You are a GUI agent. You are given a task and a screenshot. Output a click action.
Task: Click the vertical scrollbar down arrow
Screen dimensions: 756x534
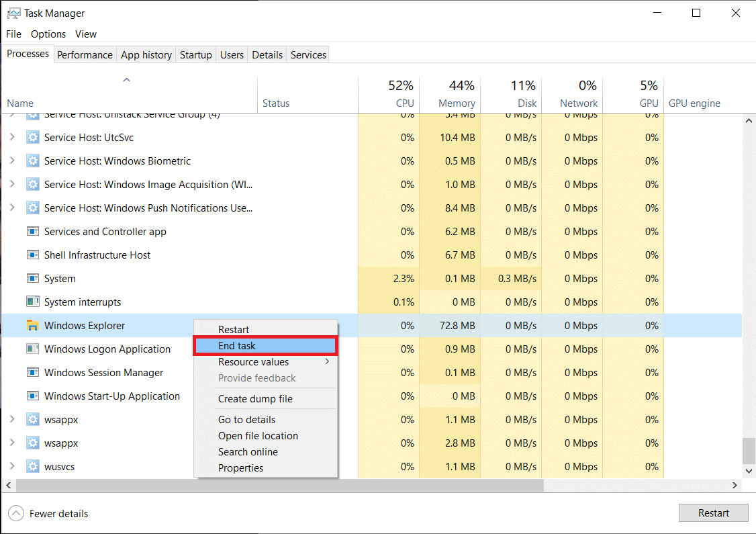click(x=749, y=472)
